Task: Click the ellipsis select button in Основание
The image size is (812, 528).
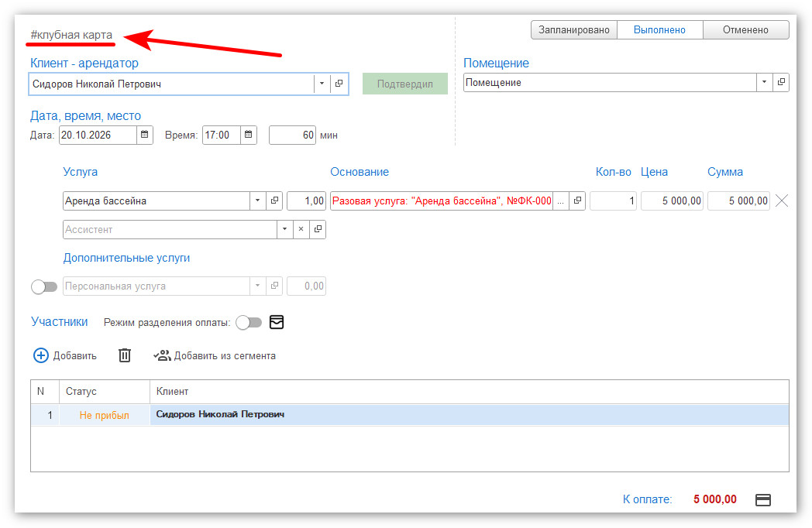Action: tap(560, 201)
